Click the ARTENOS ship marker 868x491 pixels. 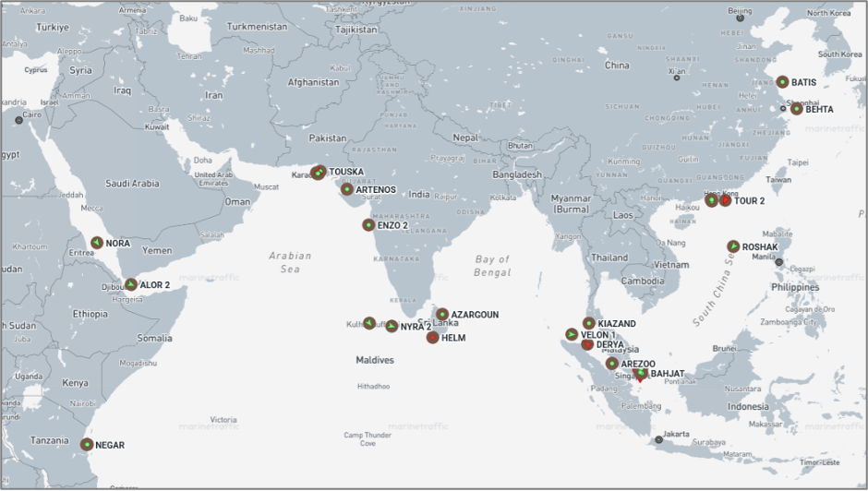pos(347,189)
